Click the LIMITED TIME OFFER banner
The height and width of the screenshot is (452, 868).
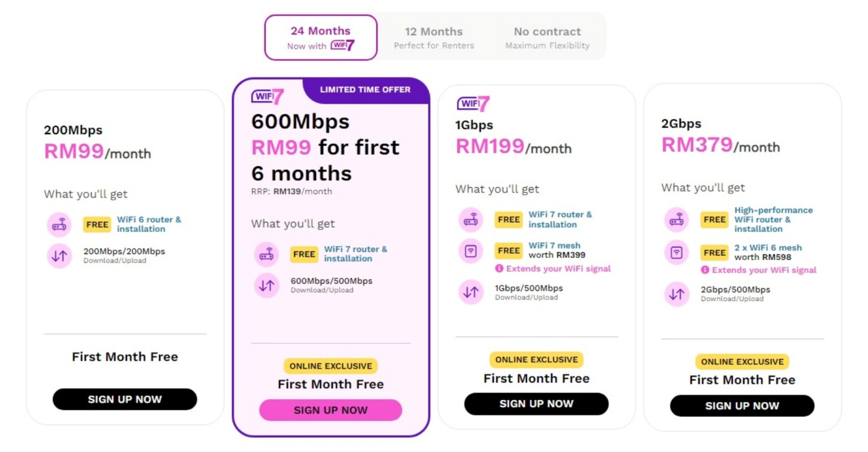pyautogui.click(x=366, y=90)
